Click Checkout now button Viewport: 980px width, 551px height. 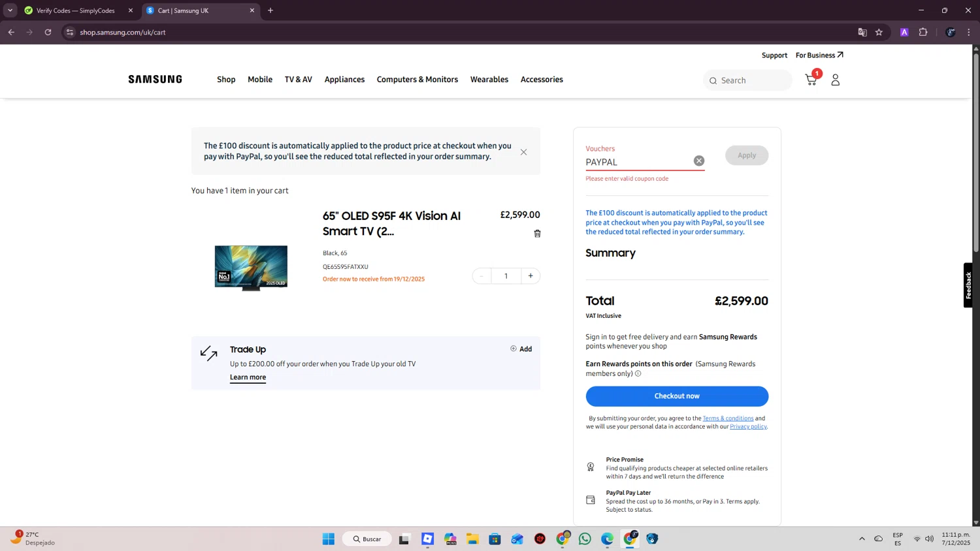677,396
